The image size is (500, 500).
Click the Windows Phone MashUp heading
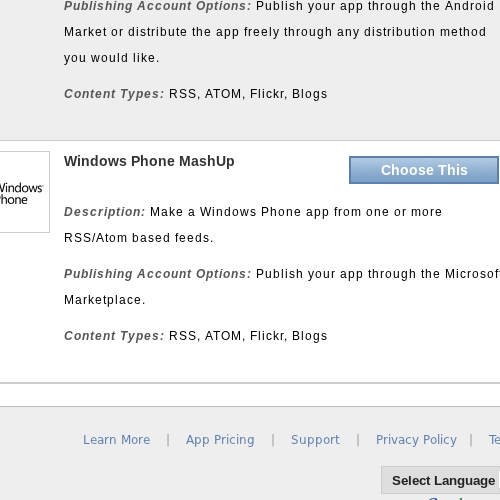(149, 161)
